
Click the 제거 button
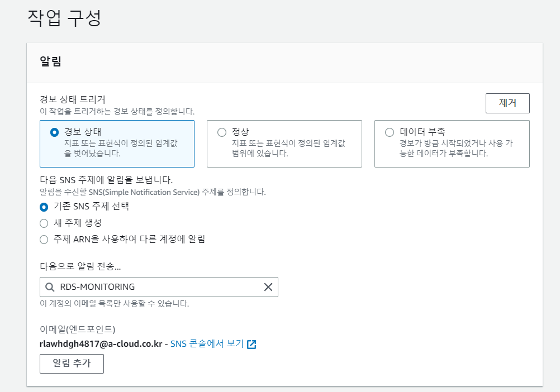coord(507,103)
